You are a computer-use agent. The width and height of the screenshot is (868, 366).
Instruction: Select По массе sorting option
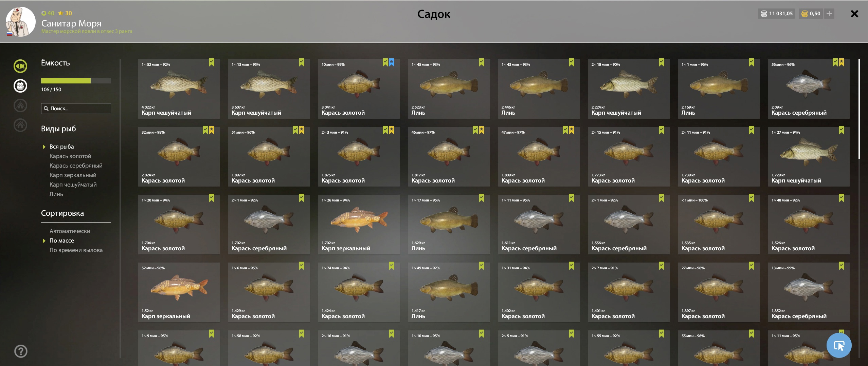point(62,240)
